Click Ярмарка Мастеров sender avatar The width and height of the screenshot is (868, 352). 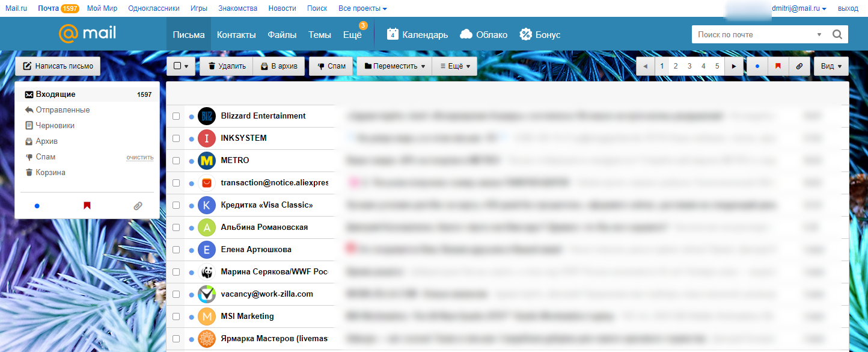206,339
